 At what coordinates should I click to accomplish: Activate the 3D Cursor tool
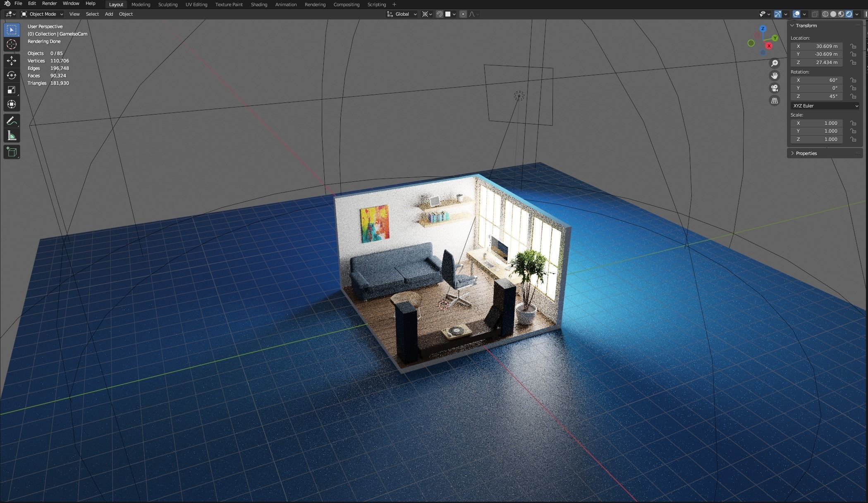[12, 44]
